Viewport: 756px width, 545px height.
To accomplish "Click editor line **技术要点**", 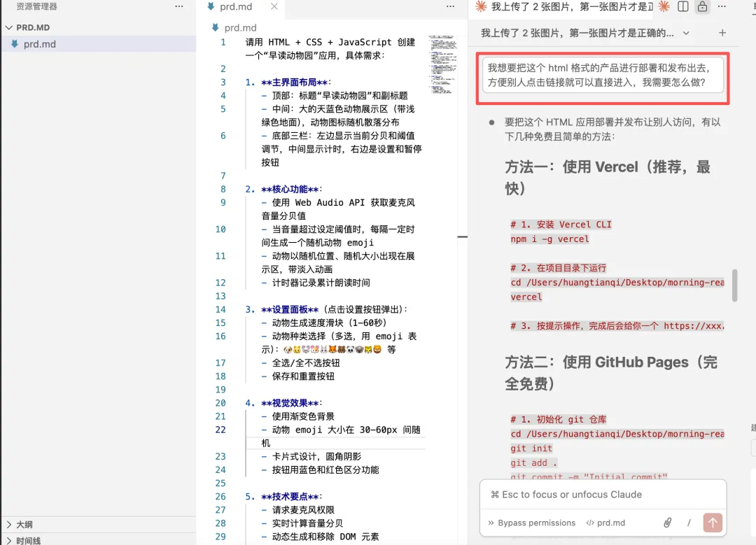I will point(283,496).
